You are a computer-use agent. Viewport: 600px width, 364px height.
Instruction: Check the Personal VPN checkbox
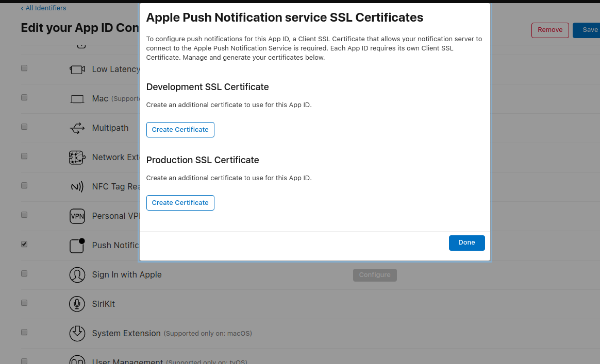coord(24,215)
